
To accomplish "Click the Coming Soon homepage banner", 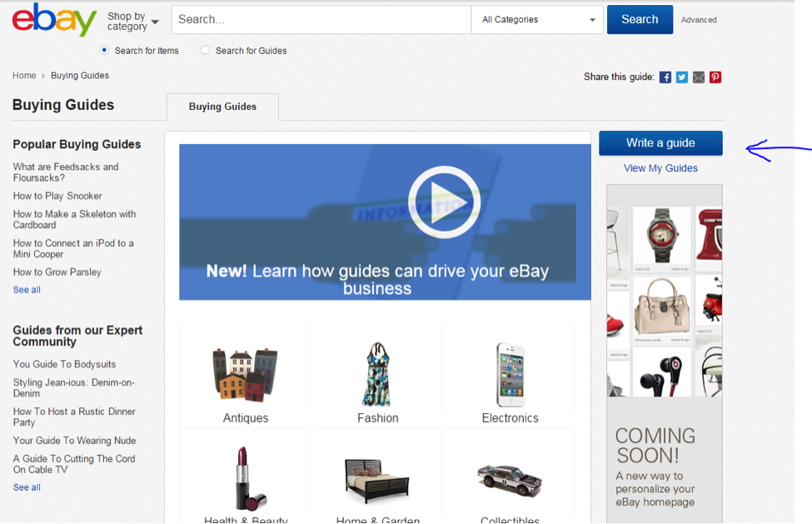I will [665, 354].
